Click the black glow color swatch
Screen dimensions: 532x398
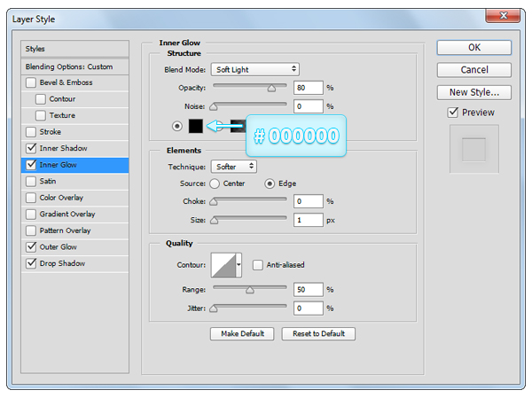tap(195, 126)
